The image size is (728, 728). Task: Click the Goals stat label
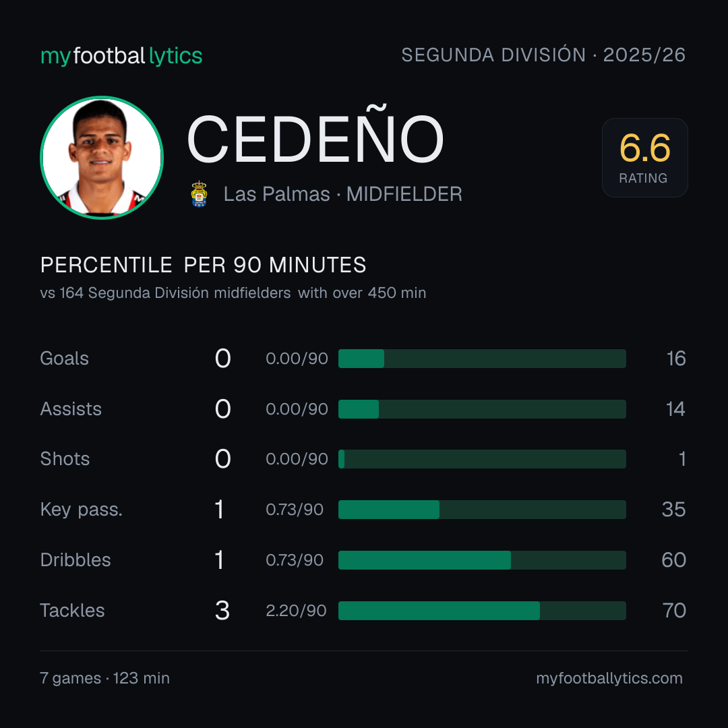(x=64, y=359)
